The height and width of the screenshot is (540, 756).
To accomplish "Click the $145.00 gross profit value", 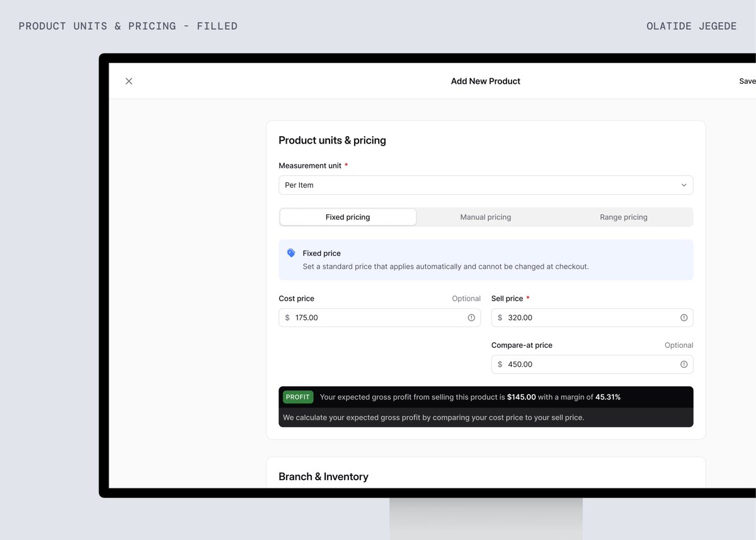I will pyautogui.click(x=522, y=397).
